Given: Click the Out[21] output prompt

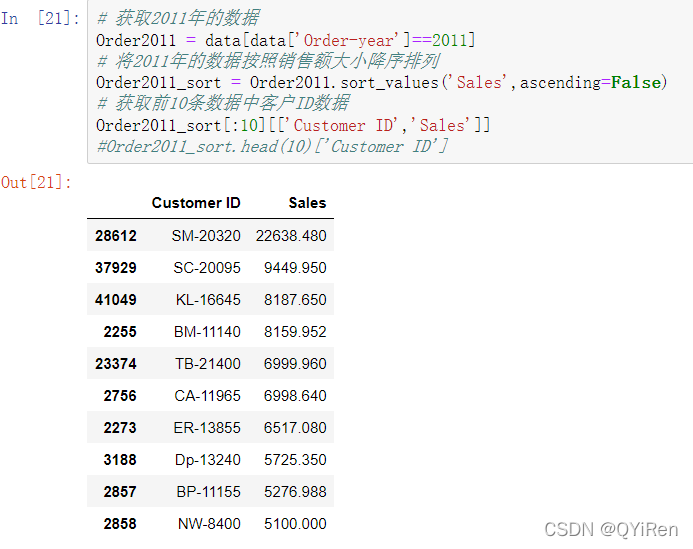Looking at the screenshot, I should click(36, 182).
